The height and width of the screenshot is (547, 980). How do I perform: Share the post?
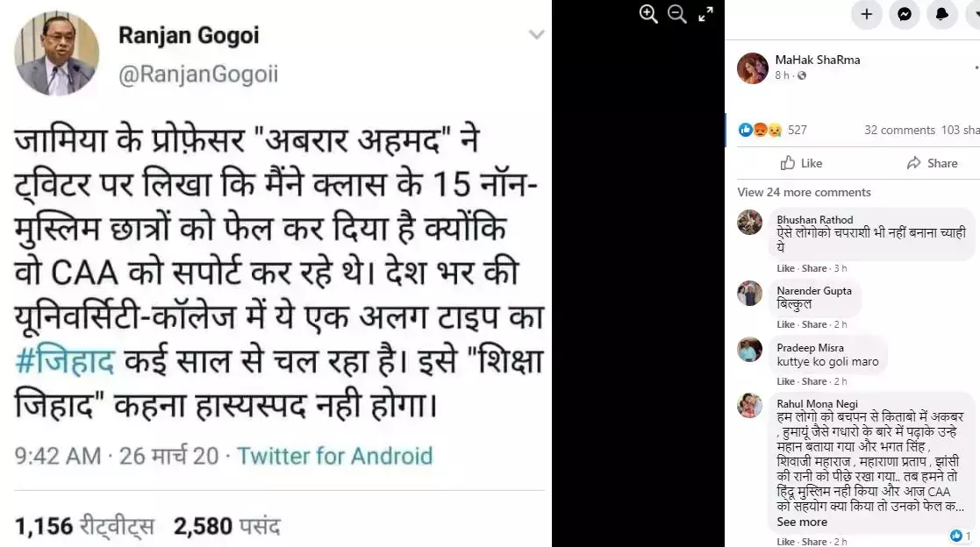(x=932, y=163)
